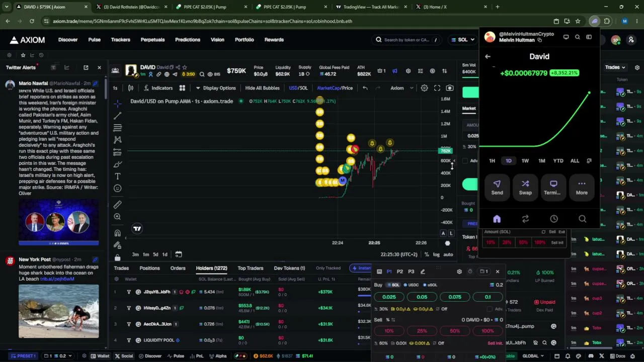
Task: Toggle the magnet snap mode
Action: point(117,233)
